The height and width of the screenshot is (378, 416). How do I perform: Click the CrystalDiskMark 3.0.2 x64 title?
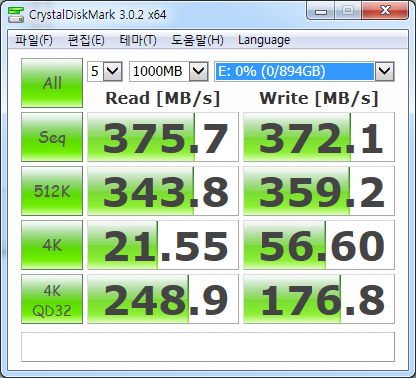pos(97,15)
